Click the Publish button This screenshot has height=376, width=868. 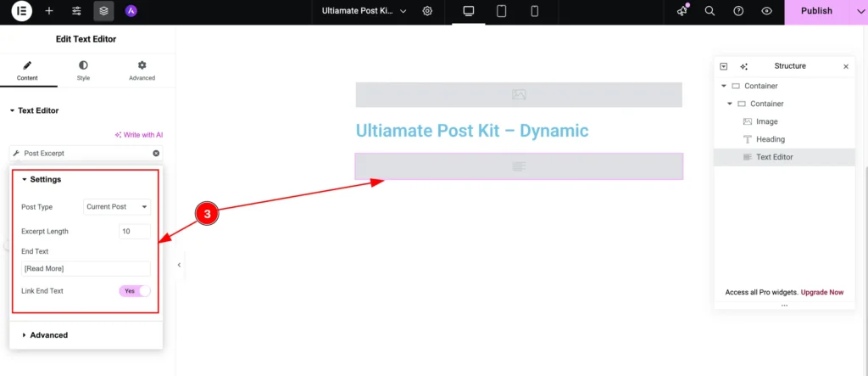coord(816,11)
